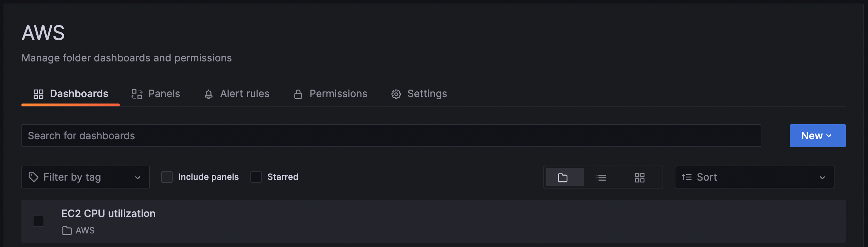Click the lock icon beside Permissions
This screenshot has height=247, width=868.
(298, 94)
